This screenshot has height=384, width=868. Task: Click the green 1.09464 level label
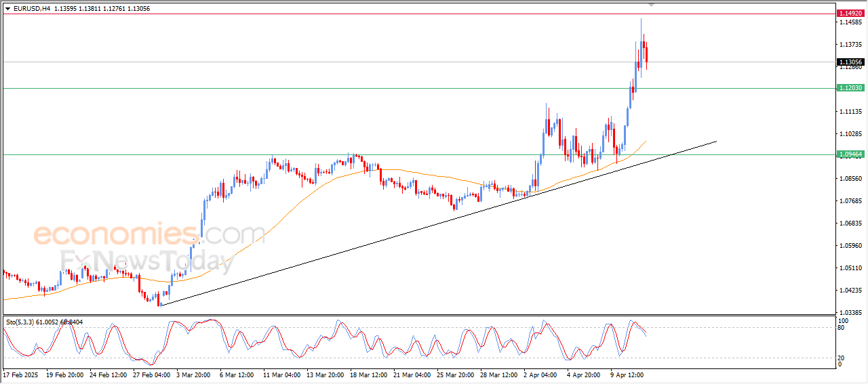click(850, 154)
